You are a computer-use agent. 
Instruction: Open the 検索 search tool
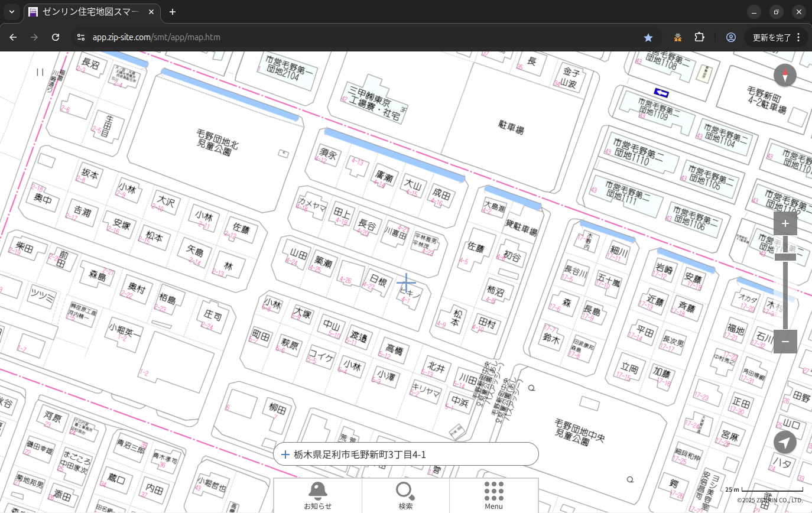[x=405, y=495]
